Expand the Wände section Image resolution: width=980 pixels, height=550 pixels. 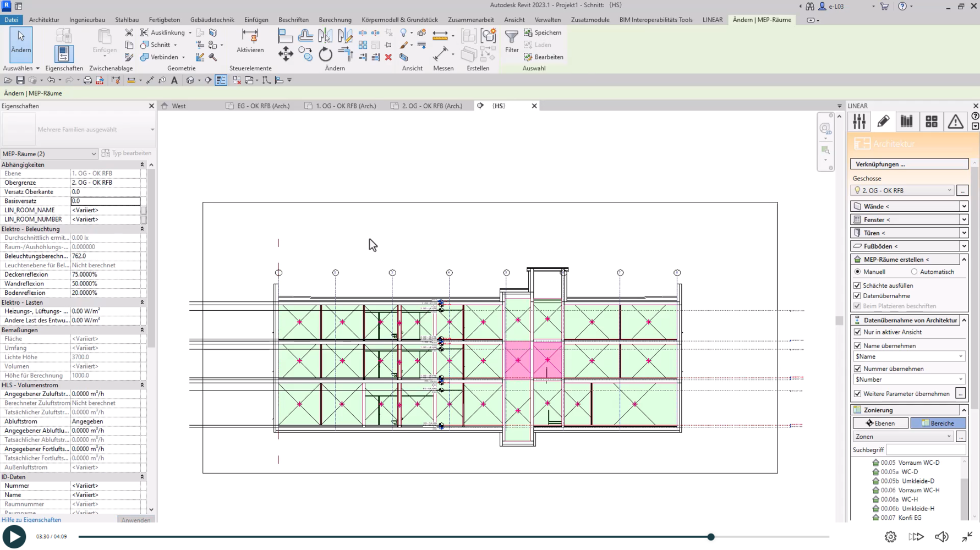963,206
